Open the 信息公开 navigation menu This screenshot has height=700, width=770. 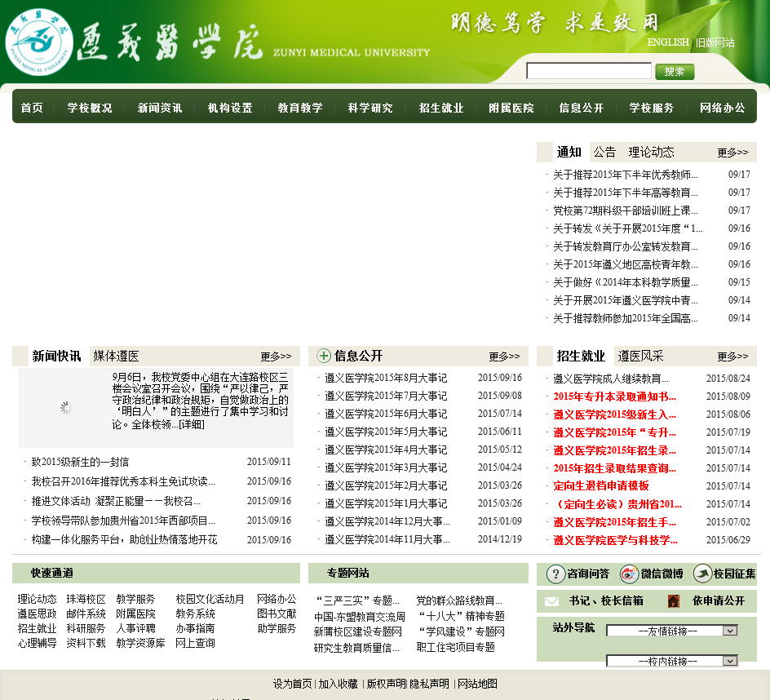(582, 108)
